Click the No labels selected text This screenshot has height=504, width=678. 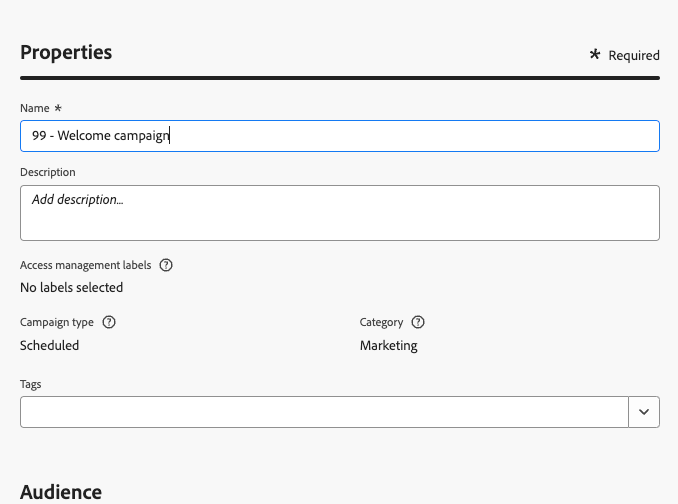[x=71, y=287]
